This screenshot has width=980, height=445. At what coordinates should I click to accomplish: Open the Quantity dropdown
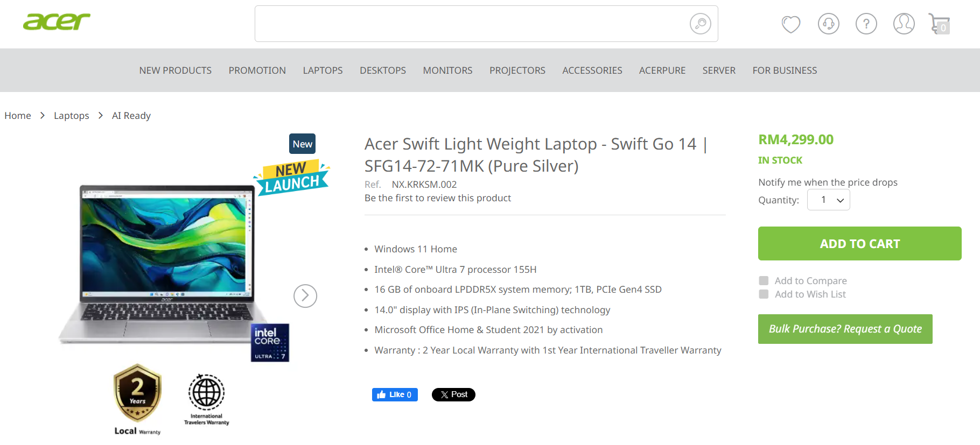pyautogui.click(x=829, y=200)
